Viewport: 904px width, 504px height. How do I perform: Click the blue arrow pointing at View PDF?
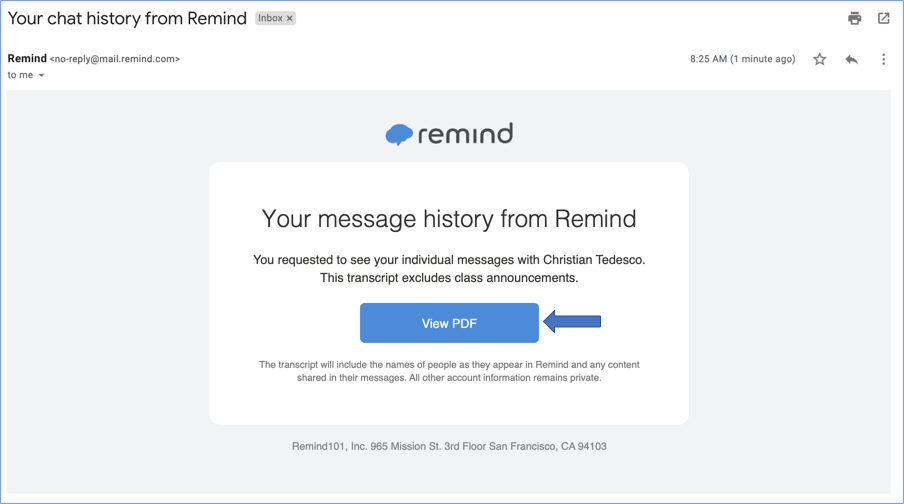coord(572,321)
